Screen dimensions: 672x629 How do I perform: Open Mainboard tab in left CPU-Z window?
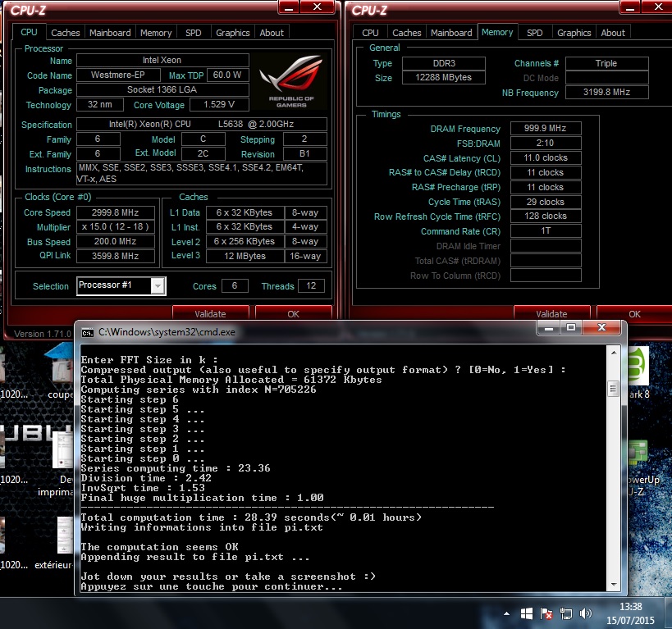(x=110, y=33)
